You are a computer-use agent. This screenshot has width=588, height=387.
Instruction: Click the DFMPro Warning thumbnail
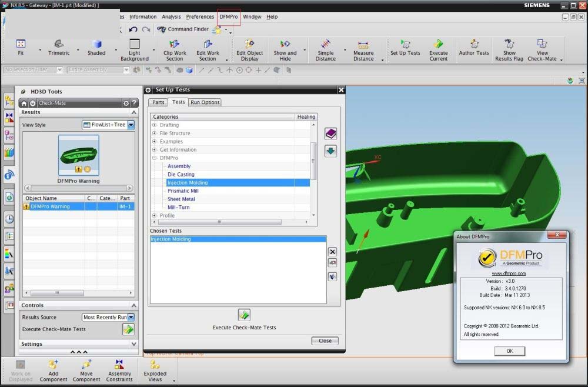tap(79, 155)
